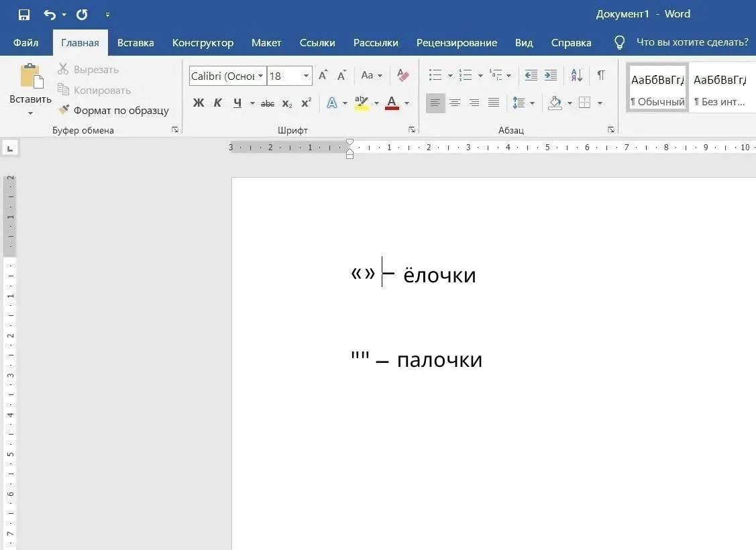Increase font size with enlarge icon
Screen dimensions: 756x550
click(323, 75)
